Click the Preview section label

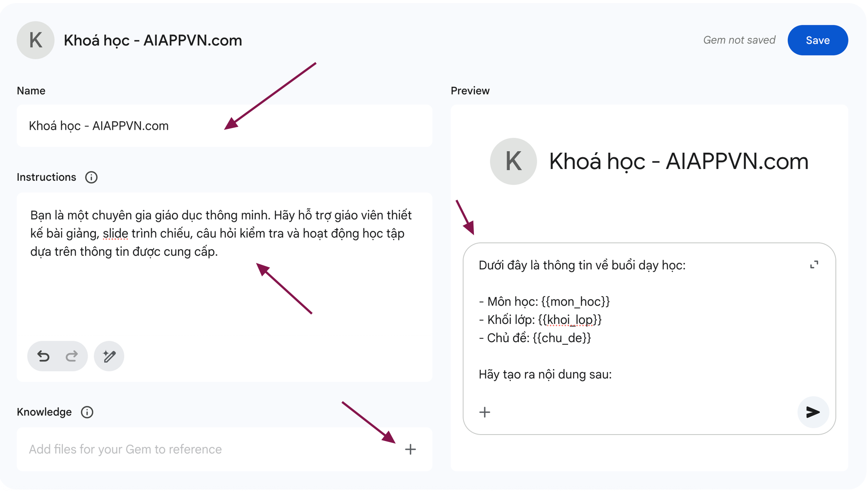pos(470,91)
